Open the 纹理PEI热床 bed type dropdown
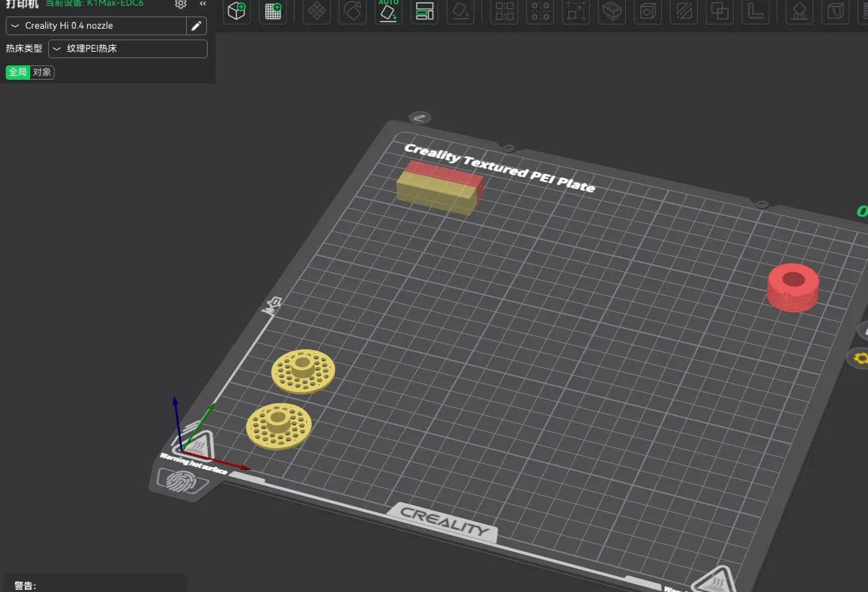This screenshot has width=868, height=592. click(x=128, y=49)
